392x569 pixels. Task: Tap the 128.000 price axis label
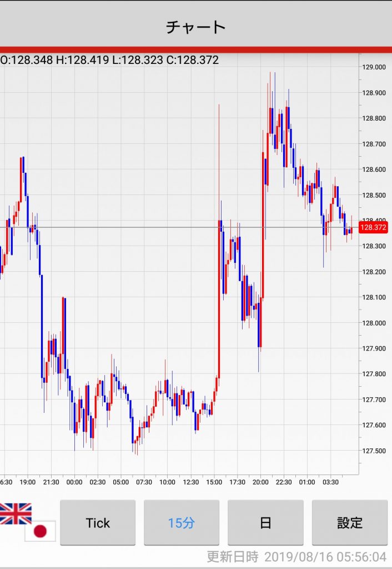click(x=373, y=323)
